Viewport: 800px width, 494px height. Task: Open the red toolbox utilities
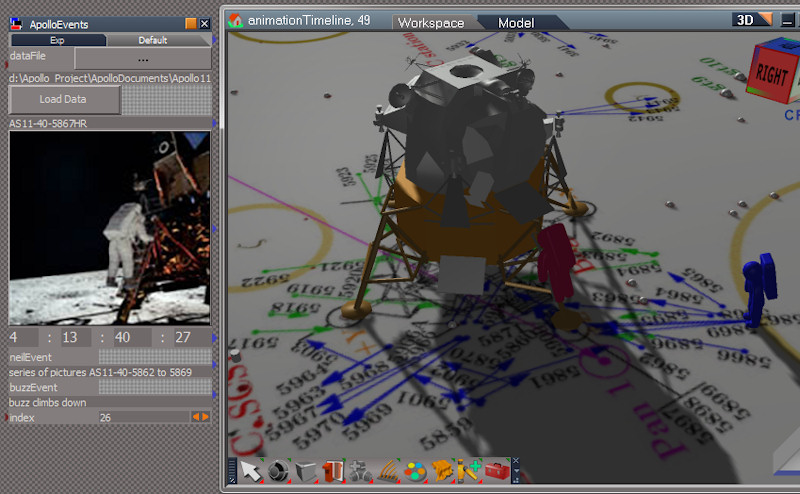point(497,471)
